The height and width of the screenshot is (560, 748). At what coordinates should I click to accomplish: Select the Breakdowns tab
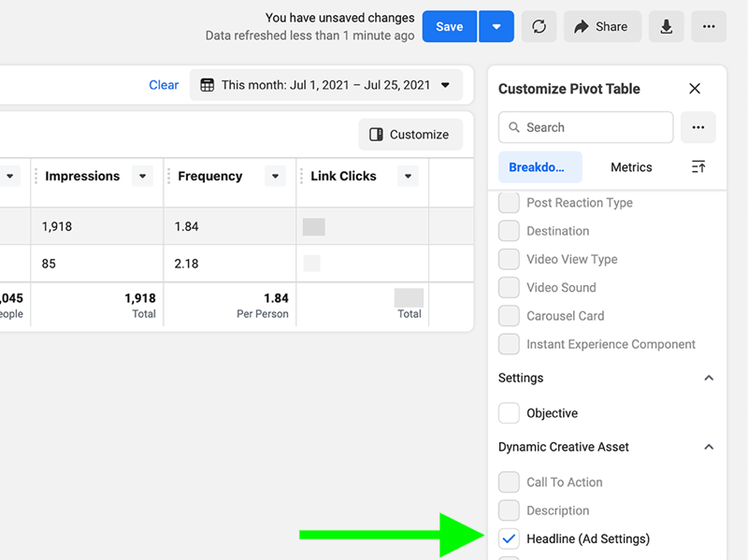[539, 167]
